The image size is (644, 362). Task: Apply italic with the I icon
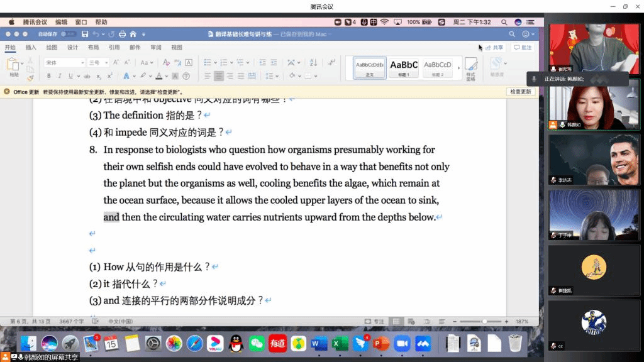point(58,76)
